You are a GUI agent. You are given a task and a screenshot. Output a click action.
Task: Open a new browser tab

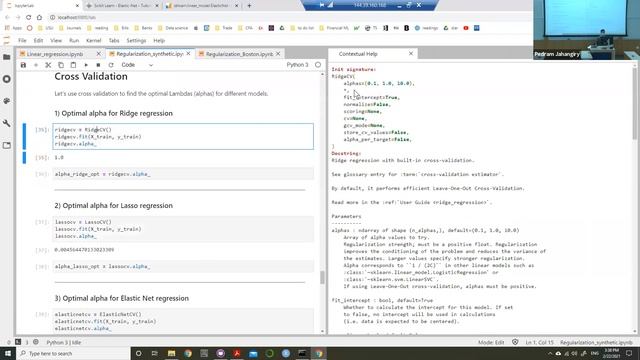click(249, 6)
